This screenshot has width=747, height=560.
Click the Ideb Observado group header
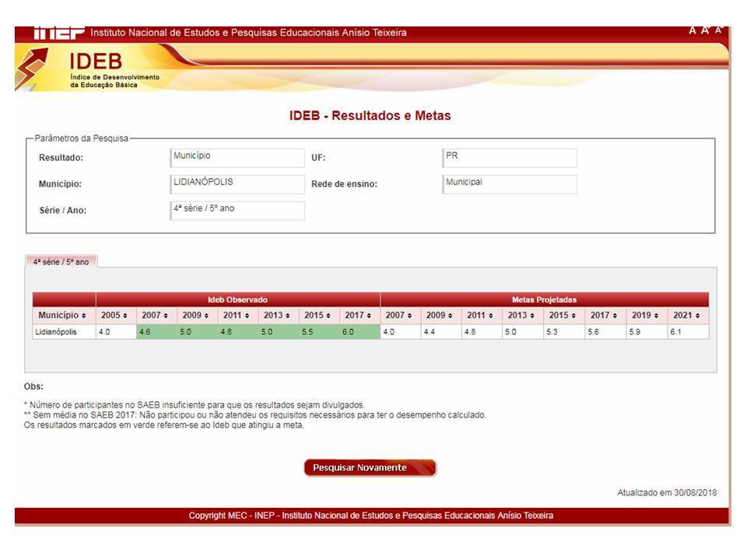coord(238,299)
